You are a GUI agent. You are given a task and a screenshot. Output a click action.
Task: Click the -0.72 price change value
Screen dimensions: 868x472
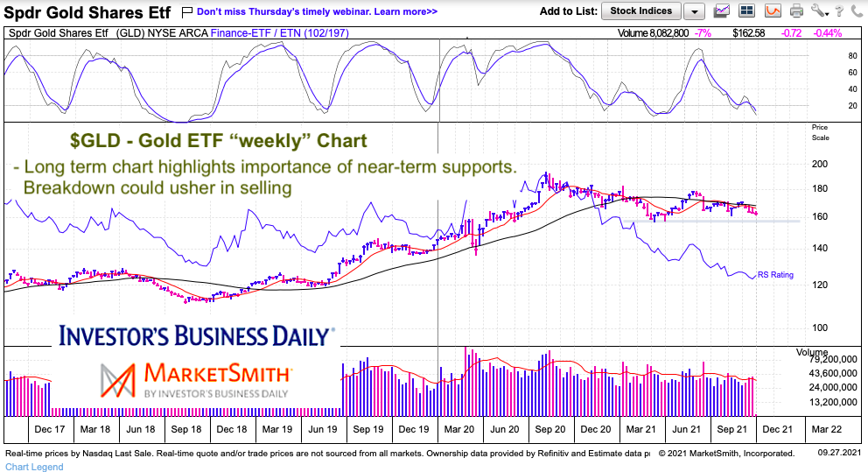click(791, 33)
